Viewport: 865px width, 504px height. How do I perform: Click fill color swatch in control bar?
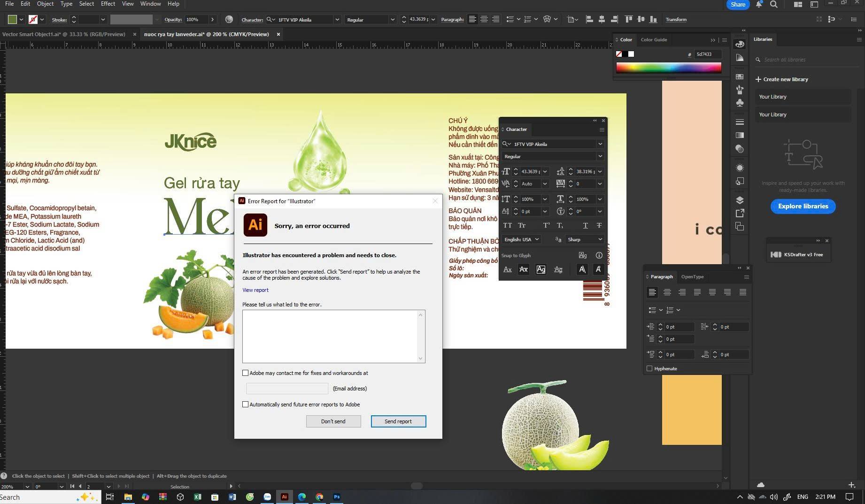point(13,19)
